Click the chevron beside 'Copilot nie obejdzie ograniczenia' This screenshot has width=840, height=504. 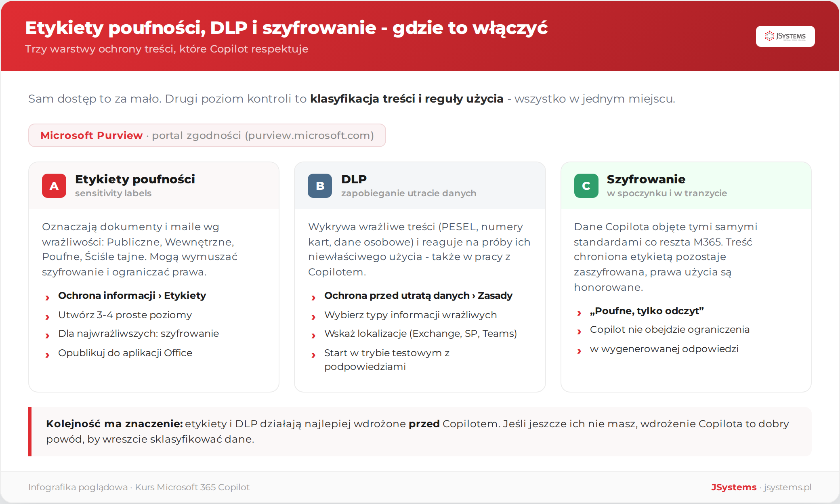pyautogui.click(x=579, y=332)
